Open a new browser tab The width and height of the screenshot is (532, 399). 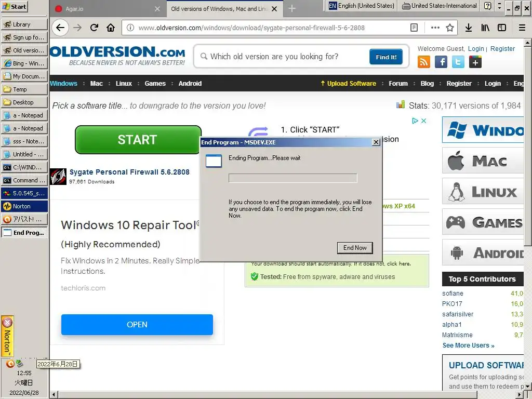(292, 9)
